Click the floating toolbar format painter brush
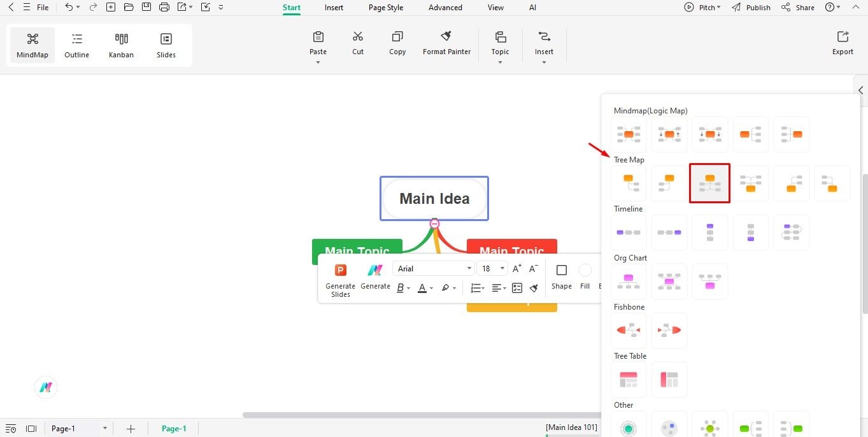The image size is (868, 437). tap(534, 288)
